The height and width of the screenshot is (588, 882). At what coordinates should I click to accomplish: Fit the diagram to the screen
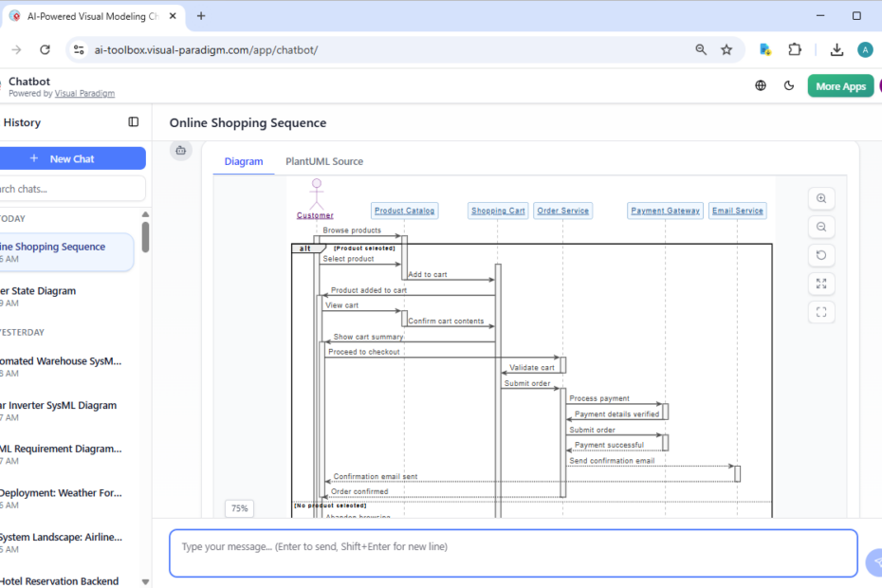[821, 284]
